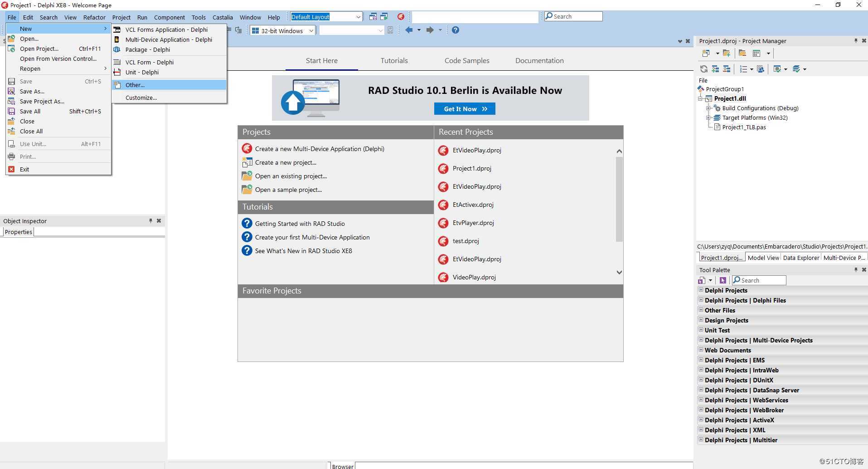Image resolution: width=868 pixels, height=469 pixels.
Task: Click the red Embarcadero toolbar icon
Action: point(401,17)
